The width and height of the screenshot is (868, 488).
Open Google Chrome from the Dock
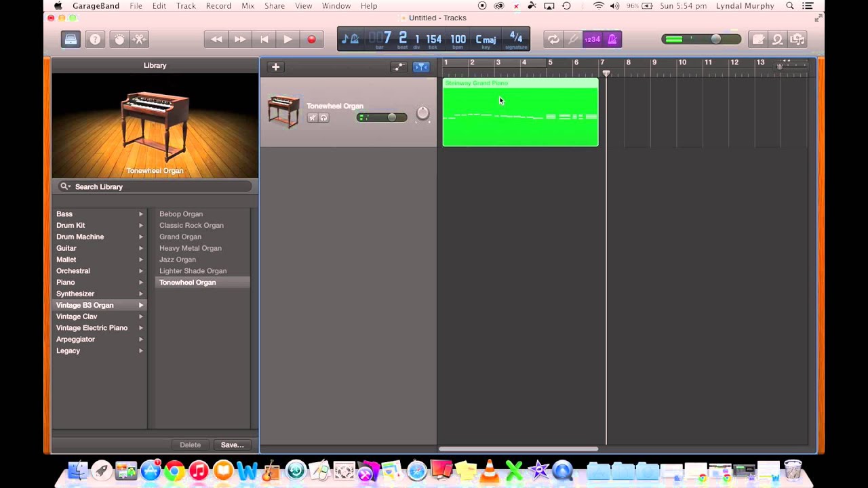(x=174, y=470)
